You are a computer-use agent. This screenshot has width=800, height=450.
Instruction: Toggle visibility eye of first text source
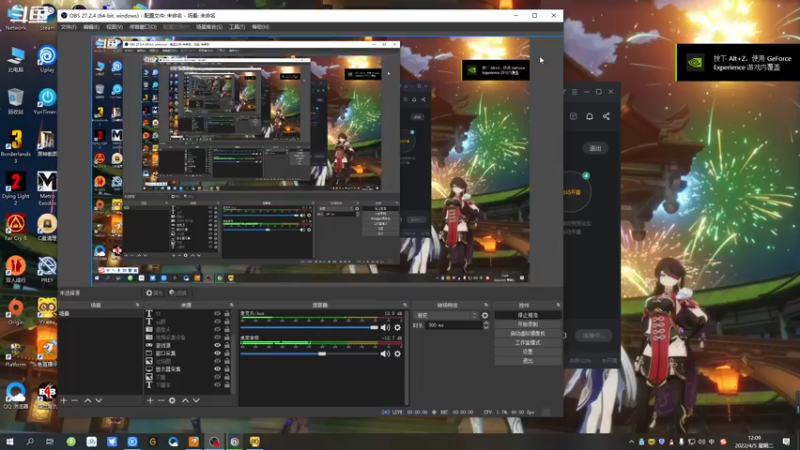click(217, 314)
